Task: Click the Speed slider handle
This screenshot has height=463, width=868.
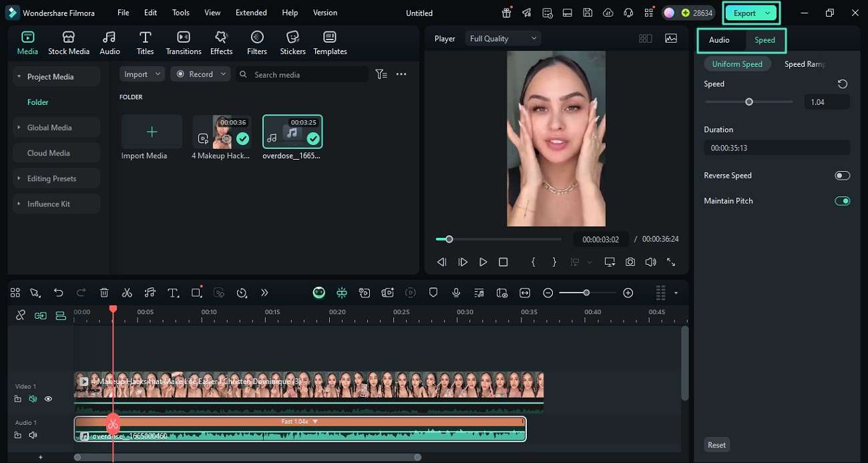Action: [749, 102]
